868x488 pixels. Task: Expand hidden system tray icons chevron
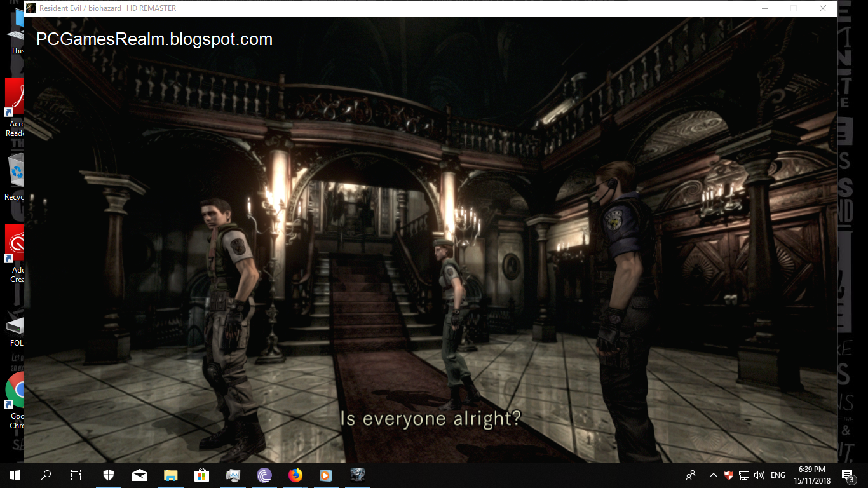pos(713,475)
